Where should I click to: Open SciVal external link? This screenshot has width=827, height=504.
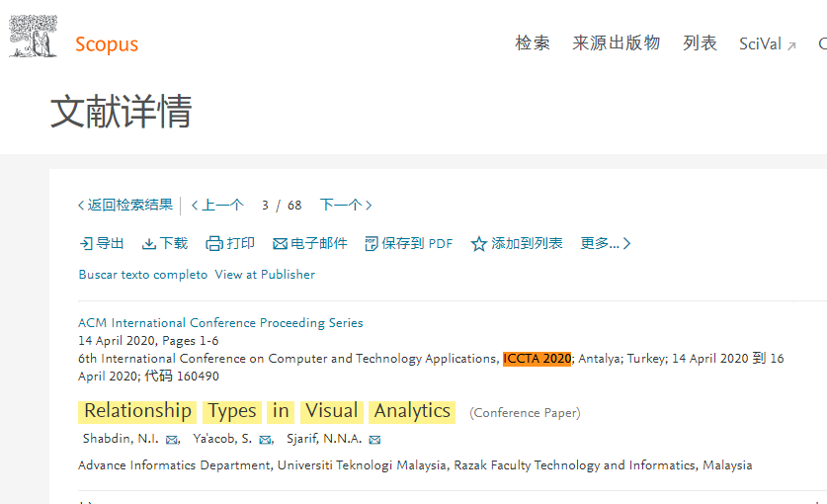coord(767,44)
